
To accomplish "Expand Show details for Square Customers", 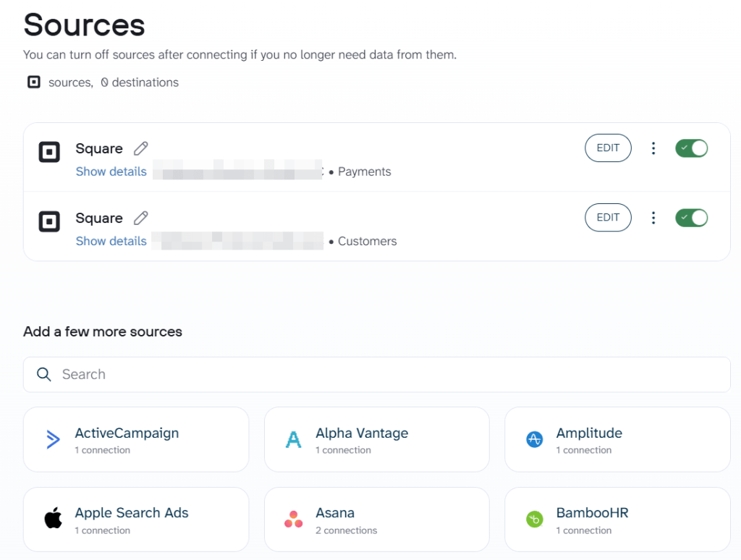I will [x=111, y=241].
